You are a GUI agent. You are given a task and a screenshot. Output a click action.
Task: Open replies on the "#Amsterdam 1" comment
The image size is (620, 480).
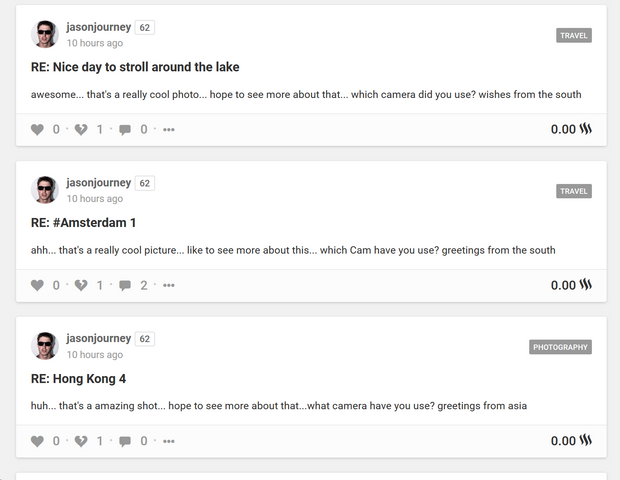(125, 285)
